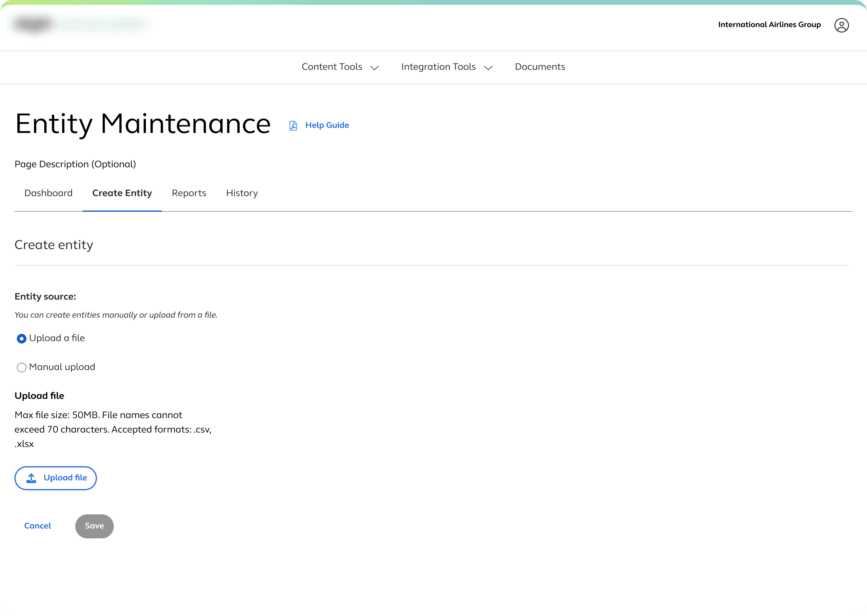Switch to the Dashboard tab
Screen dimensions: 867x616
tap(48, 193)
